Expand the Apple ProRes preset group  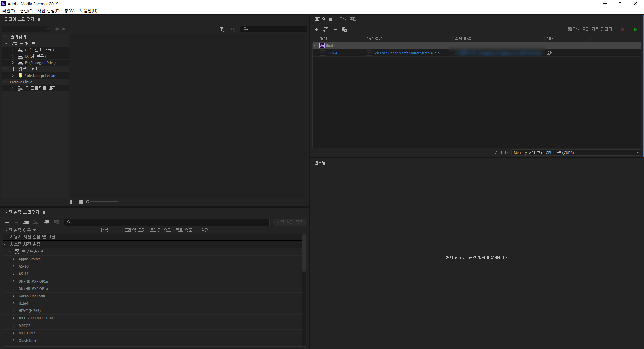(14, 259)
